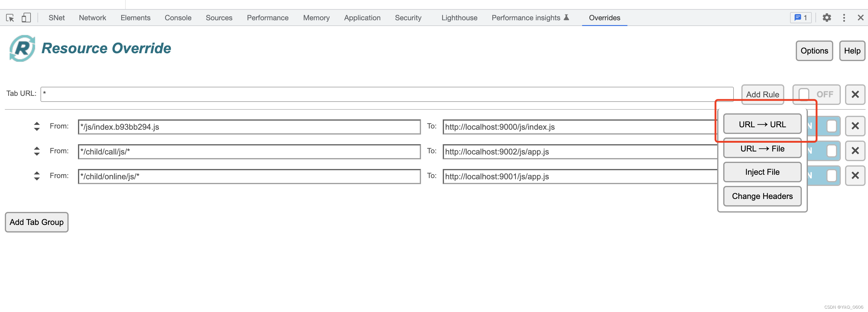
Task: Open the issues counter badge
Action: pos(801,18)
